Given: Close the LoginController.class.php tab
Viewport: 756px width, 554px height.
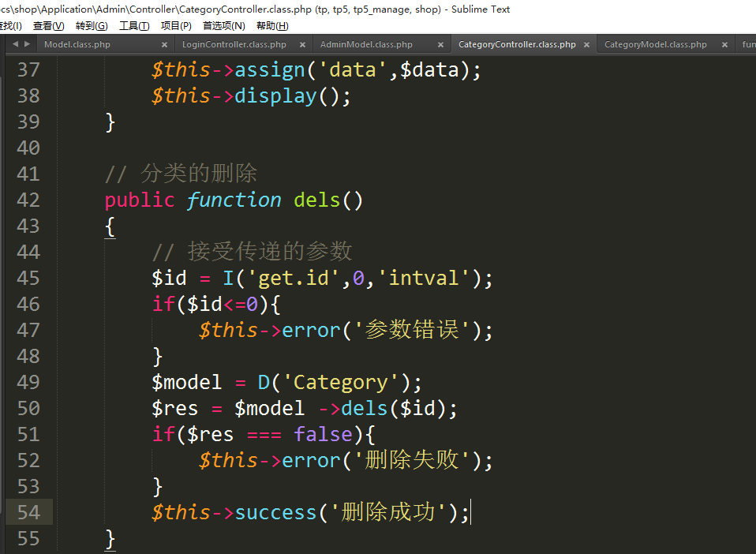Looking at the screenshot, I should (x=302, y=45).
